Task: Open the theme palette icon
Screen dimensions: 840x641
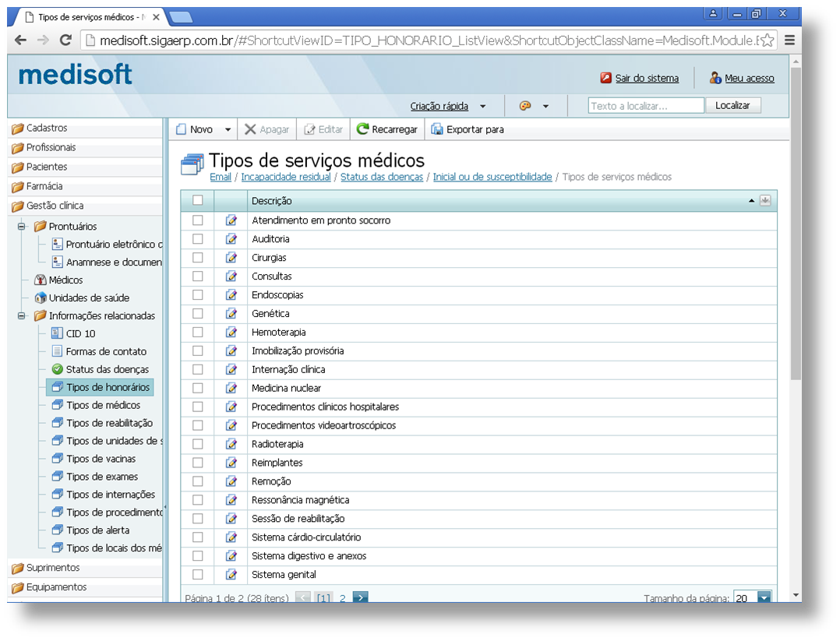Action: click(525, 106)
